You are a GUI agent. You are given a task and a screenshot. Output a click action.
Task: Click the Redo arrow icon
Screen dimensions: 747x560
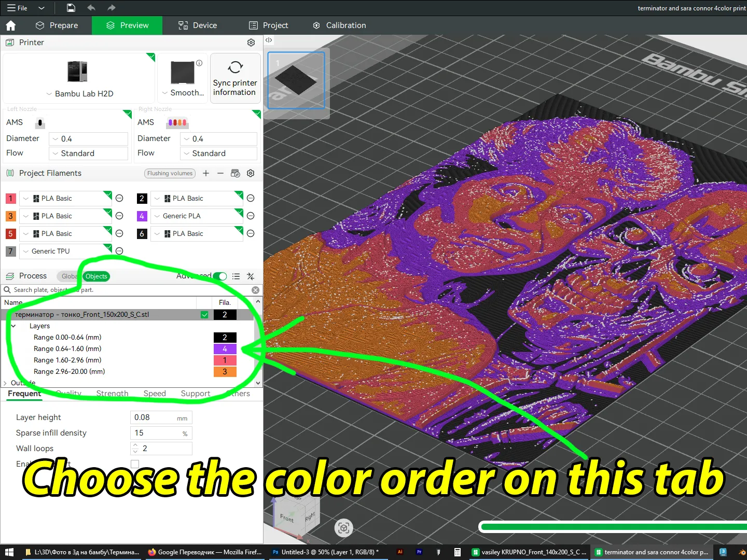coord(111,8)
